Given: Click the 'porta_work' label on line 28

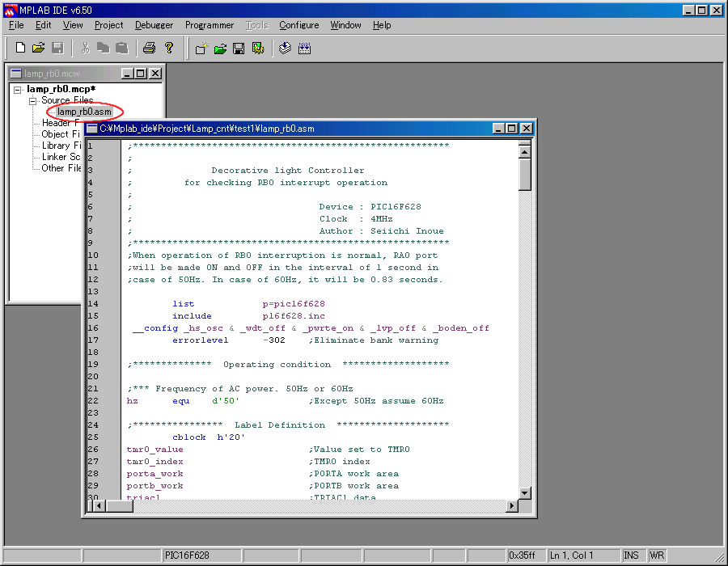Looking at the screenshot, I should pyautogui.click(x=155, y=474).
